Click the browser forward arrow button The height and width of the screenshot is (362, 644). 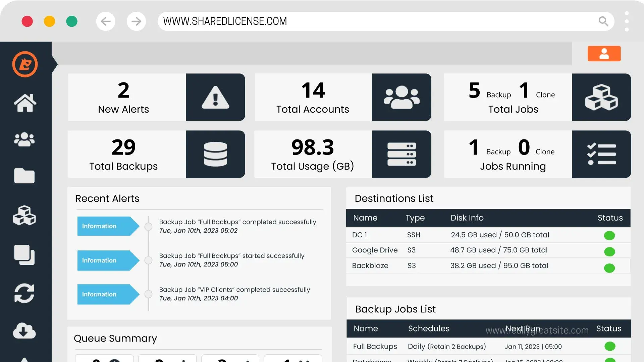[x=136, y=21]
